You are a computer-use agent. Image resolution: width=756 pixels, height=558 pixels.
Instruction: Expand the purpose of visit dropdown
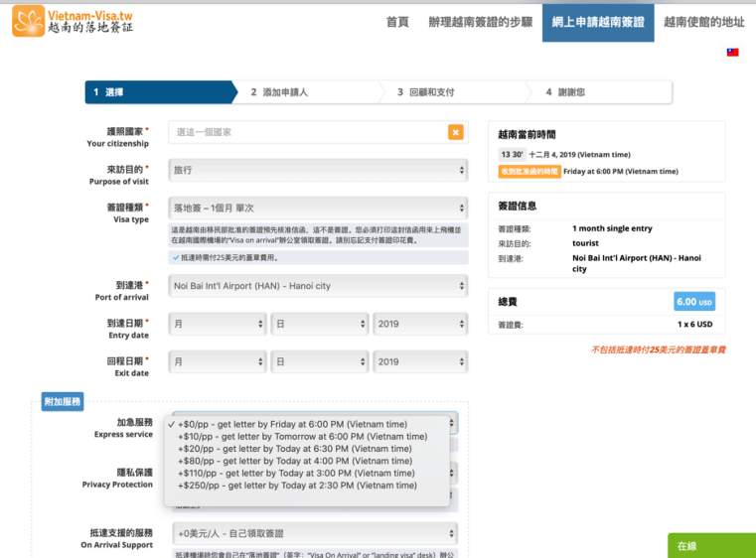pos(318,170)
